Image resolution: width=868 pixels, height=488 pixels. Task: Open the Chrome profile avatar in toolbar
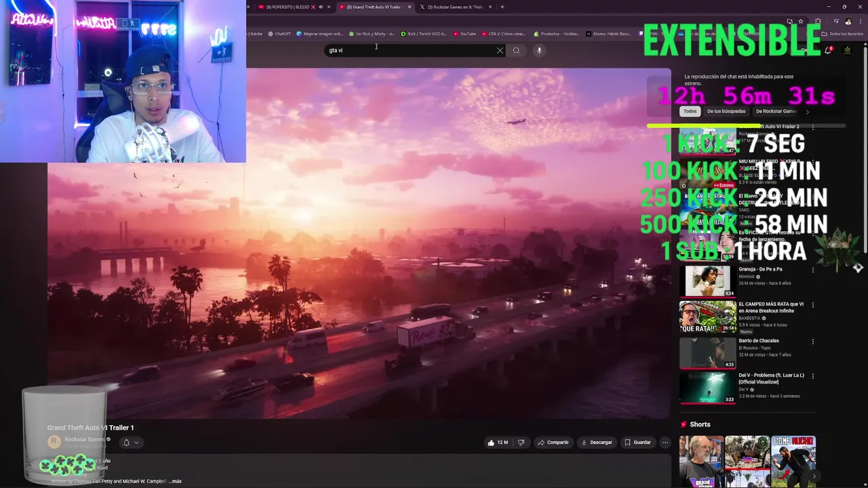click(x=848, y=21)
